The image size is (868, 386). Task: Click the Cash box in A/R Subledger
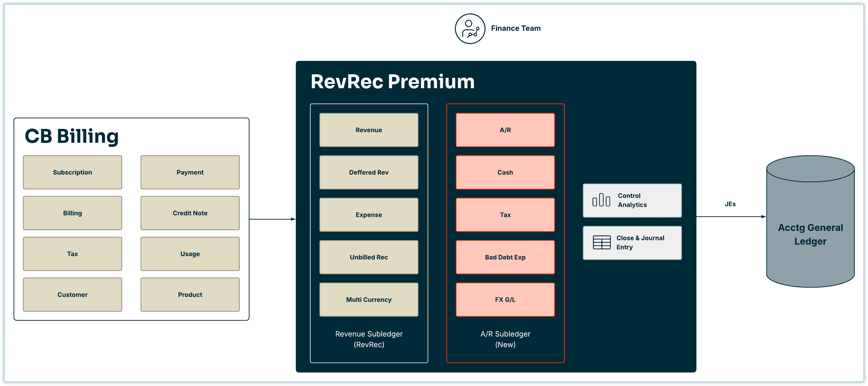click(x=505, y=172)
